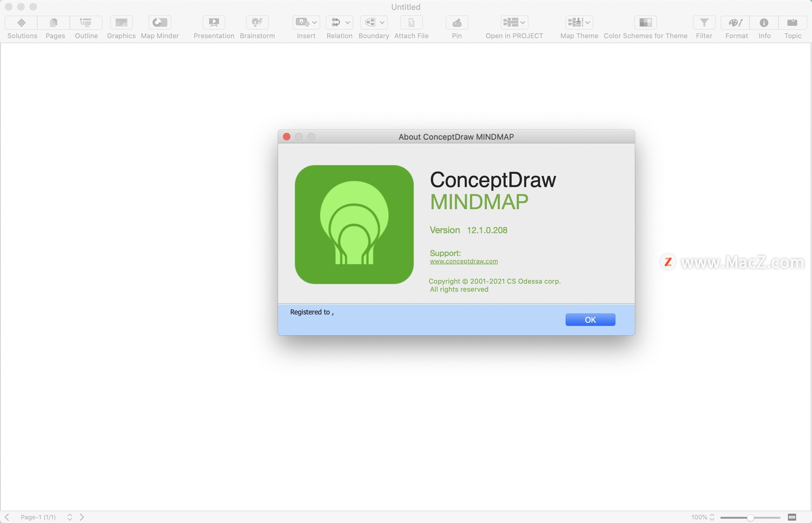
Task: Expand the Insert dropdown arrow
Action: coord(314,22)
